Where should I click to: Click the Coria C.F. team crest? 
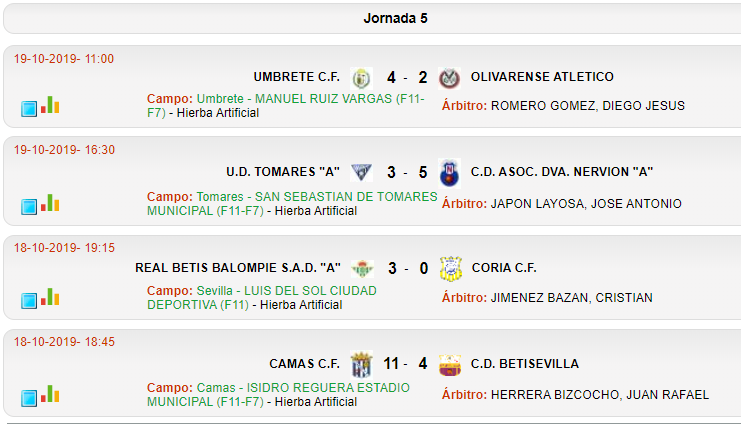coord(450,268)
